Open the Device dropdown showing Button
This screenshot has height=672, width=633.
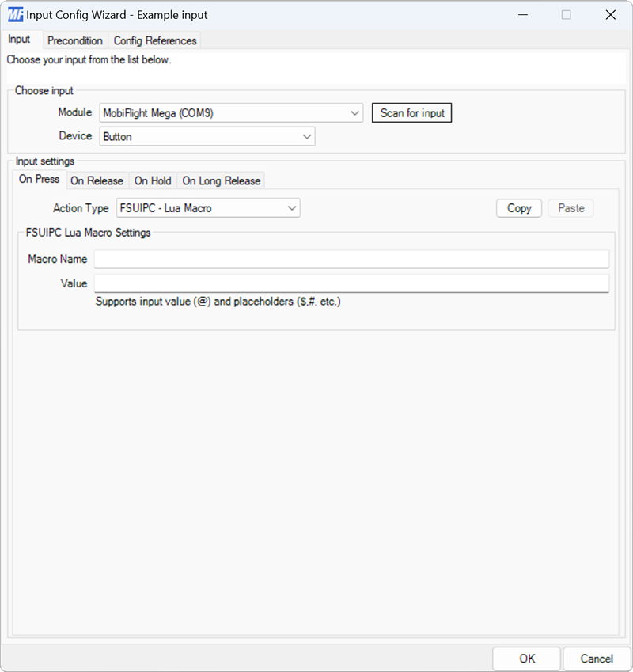click(x=207, y=136)
